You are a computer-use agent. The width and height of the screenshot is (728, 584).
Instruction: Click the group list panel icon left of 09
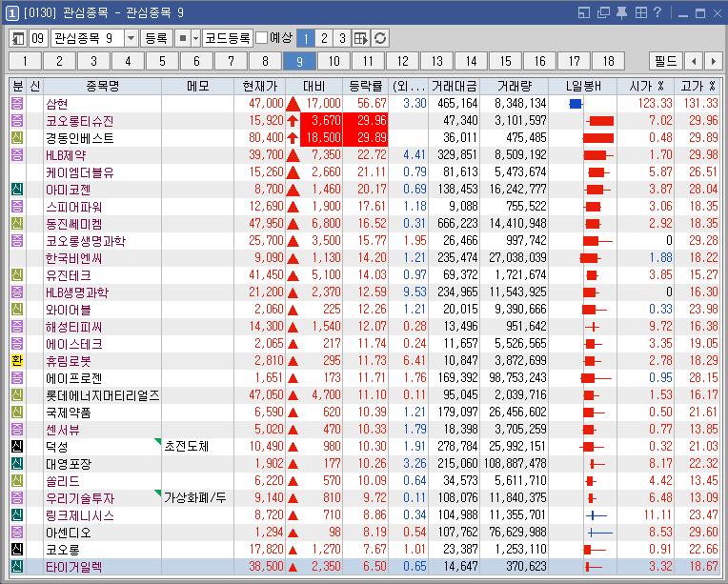tap(18, 38)
